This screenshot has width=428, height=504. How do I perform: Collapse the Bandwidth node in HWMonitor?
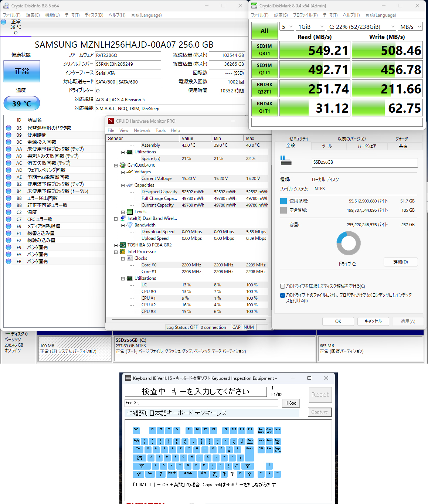[123, 225]
